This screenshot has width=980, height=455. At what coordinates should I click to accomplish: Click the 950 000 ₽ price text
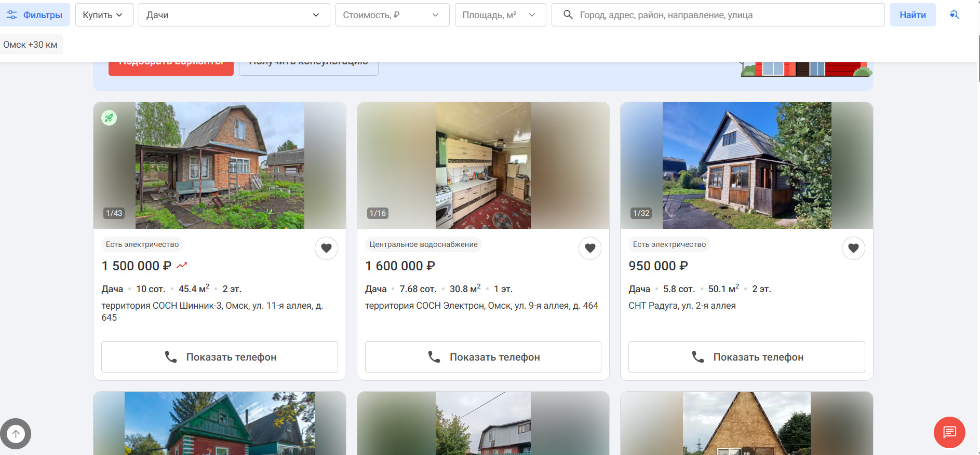coord(658,266)
